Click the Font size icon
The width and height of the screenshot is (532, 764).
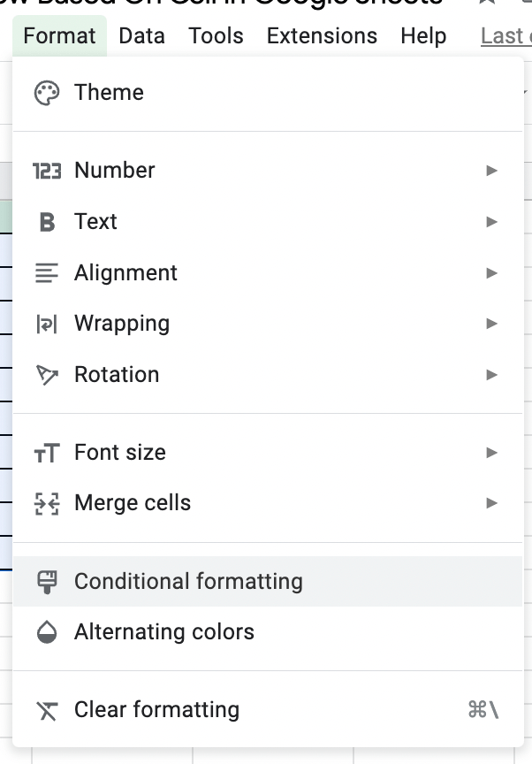(47, 453)
